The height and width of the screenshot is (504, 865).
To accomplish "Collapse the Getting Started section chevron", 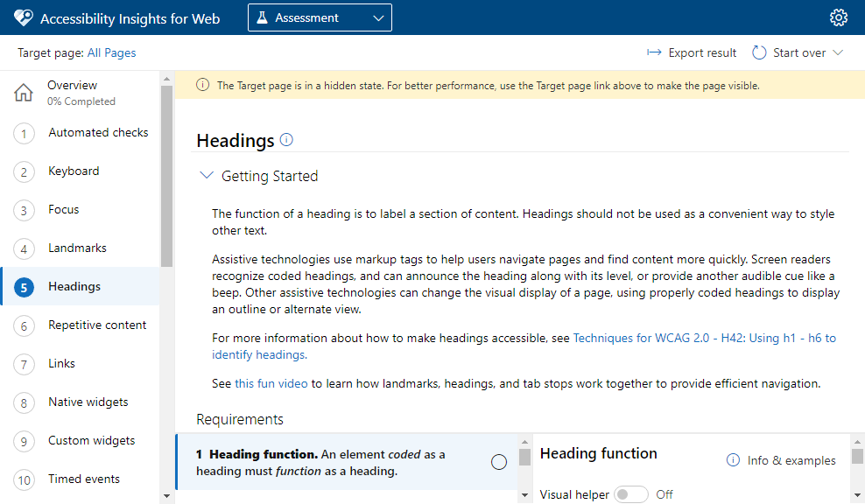I will 207,175.
